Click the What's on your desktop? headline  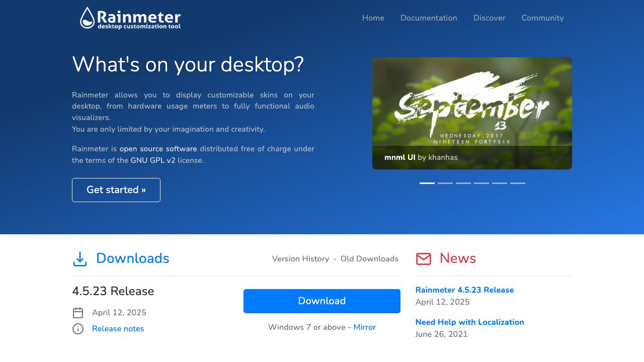[188, 65]
